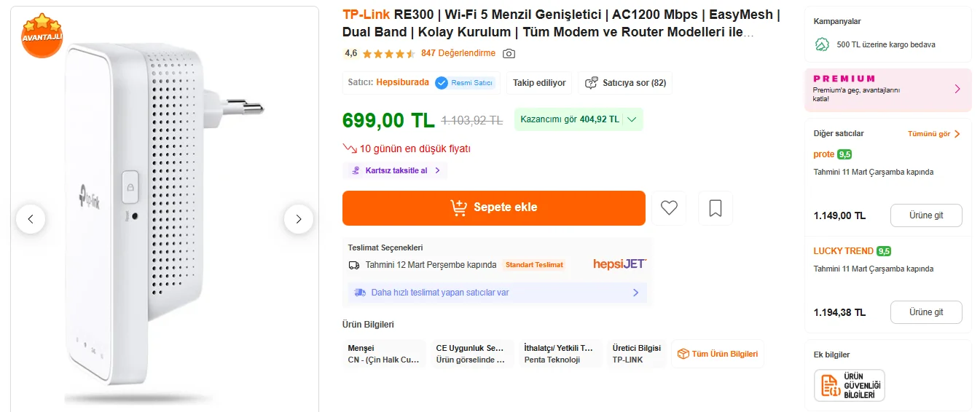This screenshot has width=980, height=412.
Task: Expand Kartsız taksitle al installment option
Action: (x=395, y=170)
